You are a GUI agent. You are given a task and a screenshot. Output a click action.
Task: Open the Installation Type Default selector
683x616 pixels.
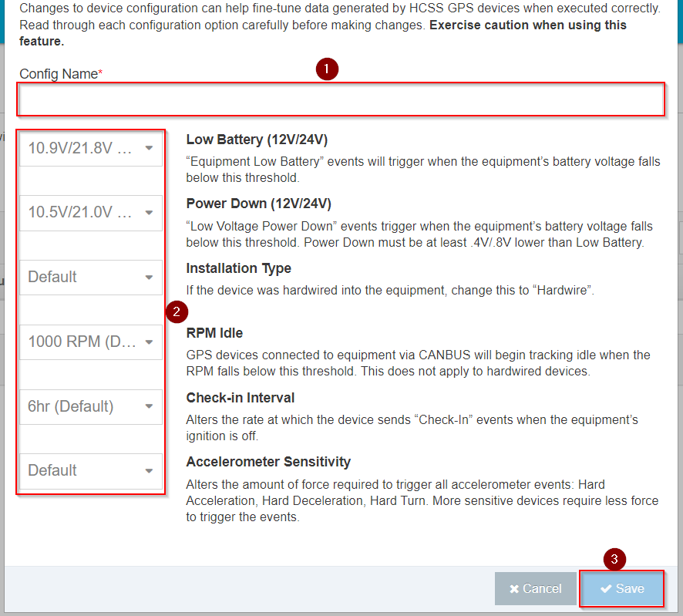pos(85,276)
